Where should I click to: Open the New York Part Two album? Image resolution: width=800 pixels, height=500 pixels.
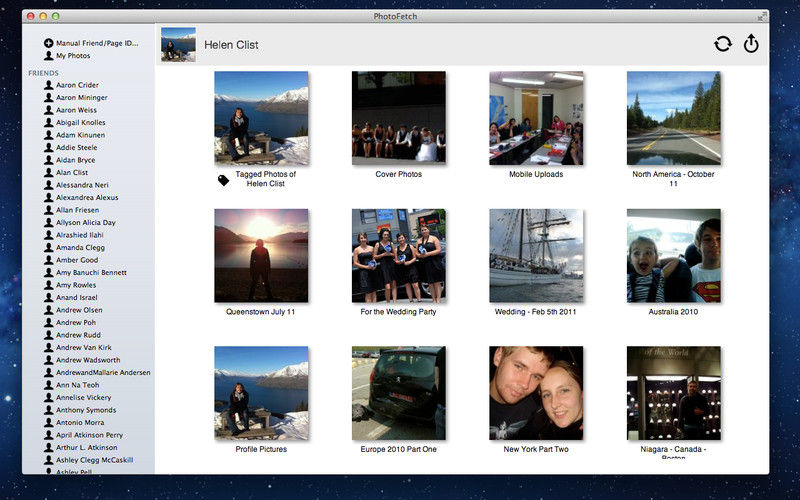coord(536,393)
